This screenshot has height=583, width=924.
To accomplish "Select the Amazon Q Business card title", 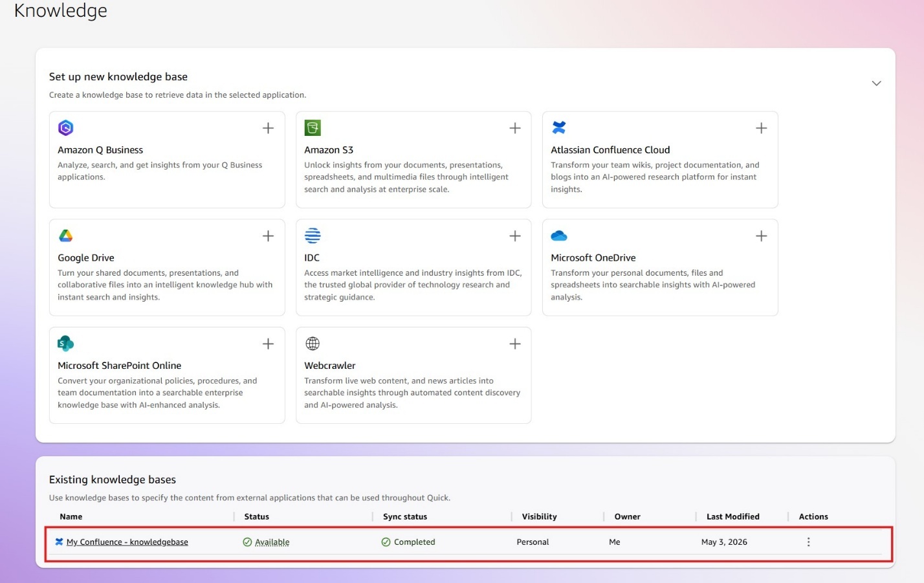I will point(100,150).
